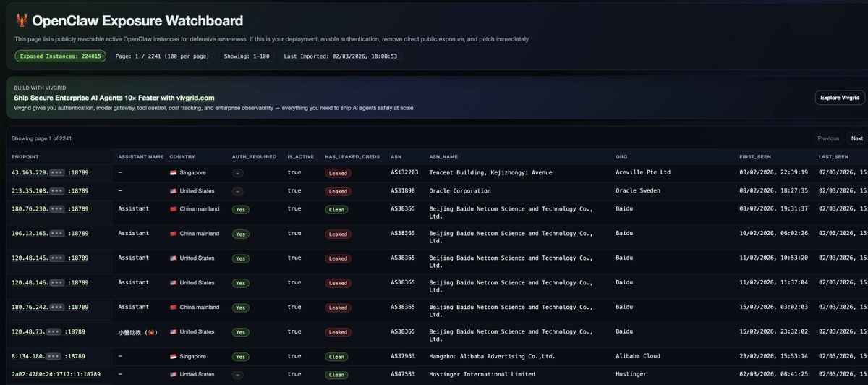Click China flag in 180.76.230 row
Screen dimensions: 868x385
174,209
